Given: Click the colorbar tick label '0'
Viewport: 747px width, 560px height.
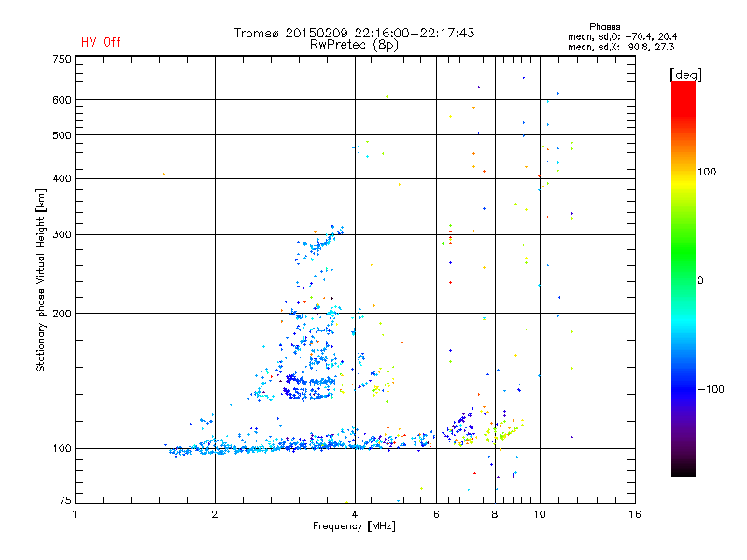Looking at the screenshot, I should (700, 280).
